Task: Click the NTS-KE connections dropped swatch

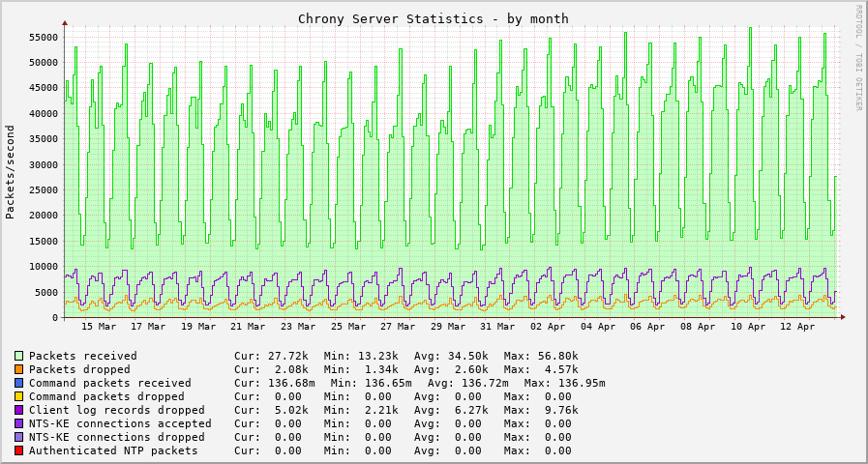Action: (x=19, y=437)
